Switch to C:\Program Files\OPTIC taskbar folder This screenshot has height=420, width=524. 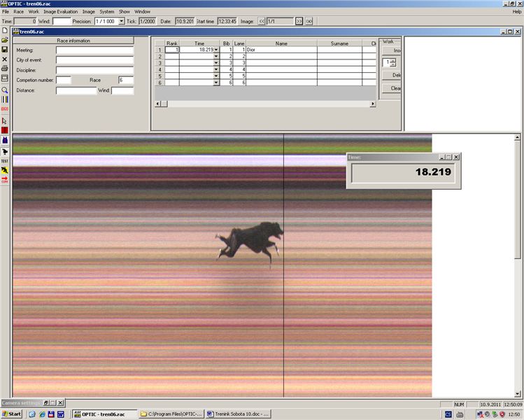(x=171, y=414)
